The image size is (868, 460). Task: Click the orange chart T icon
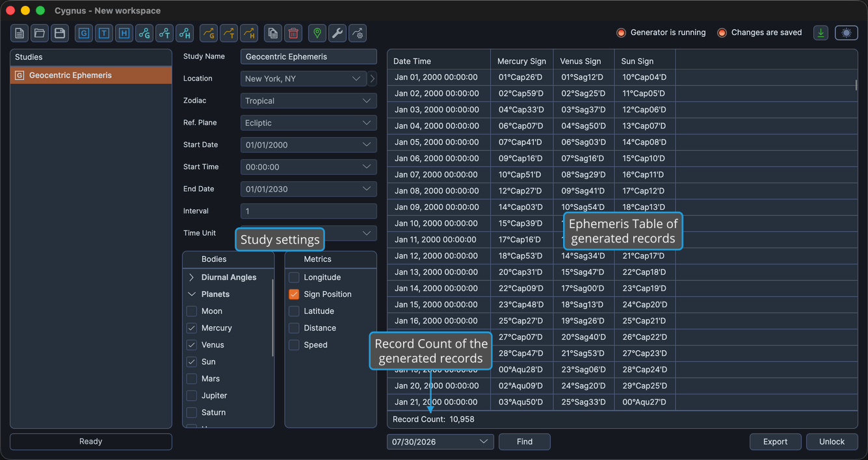coord(229,33)
